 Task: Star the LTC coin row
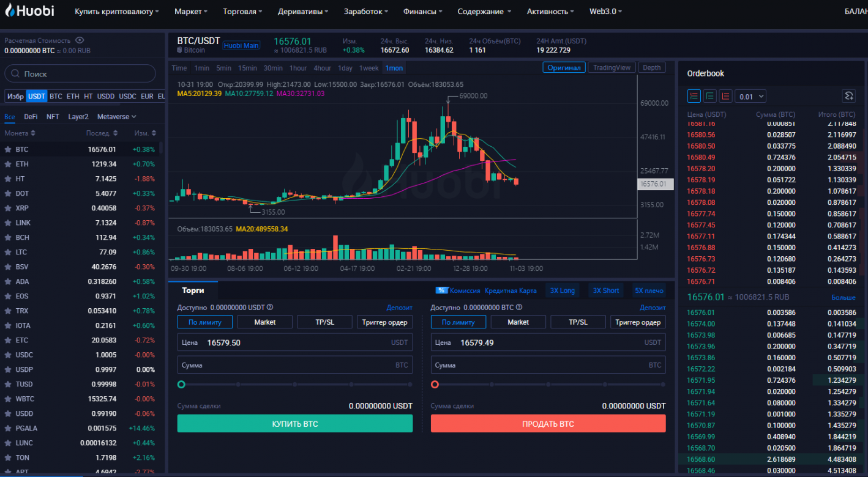point(8,252)
